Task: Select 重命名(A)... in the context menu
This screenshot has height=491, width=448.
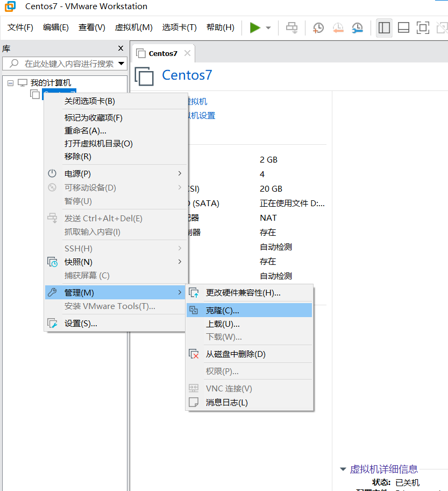Action: coord(116,131)
